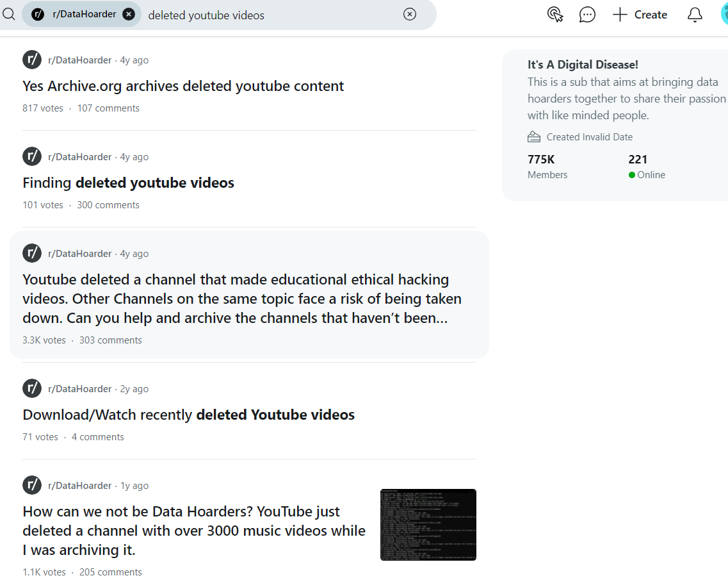The height and width of the screenshot is (578, 728).
Task: Open 'Download/Watch recently deleted Youtube videos' post
Action: (x=188, y=415)
